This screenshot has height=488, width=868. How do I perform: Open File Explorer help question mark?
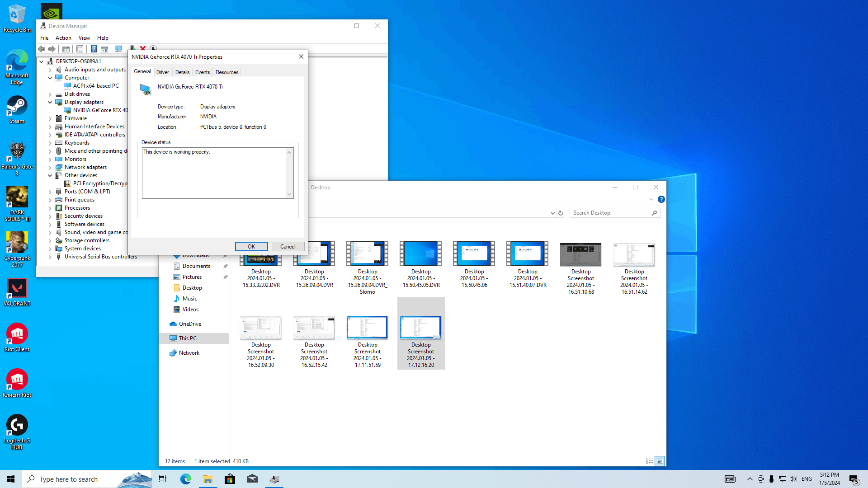(661, 199)
